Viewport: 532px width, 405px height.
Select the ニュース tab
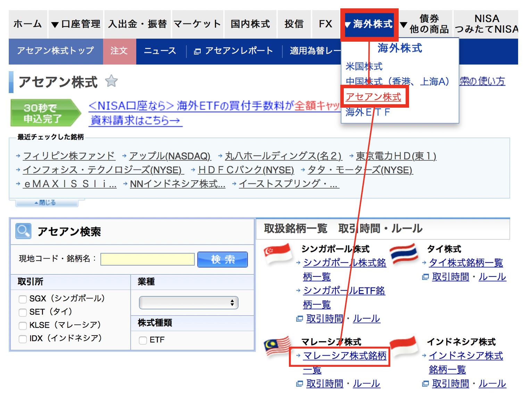point(160,51)
